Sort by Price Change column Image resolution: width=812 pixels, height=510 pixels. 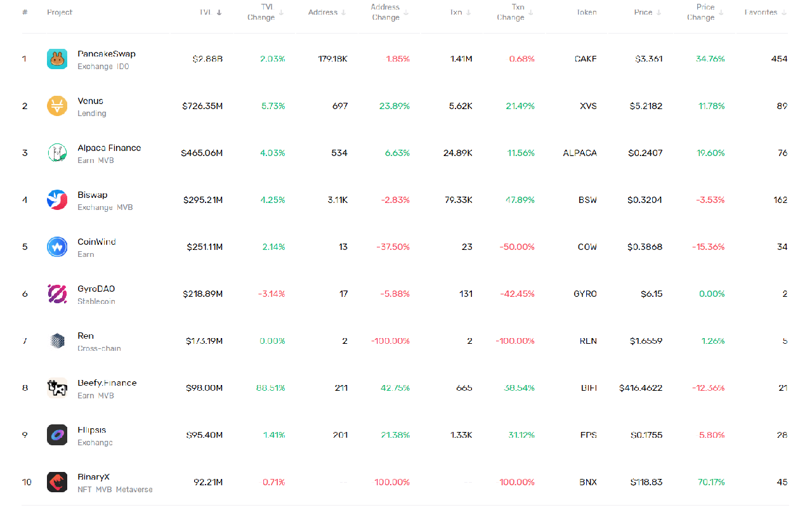(705, 12)
